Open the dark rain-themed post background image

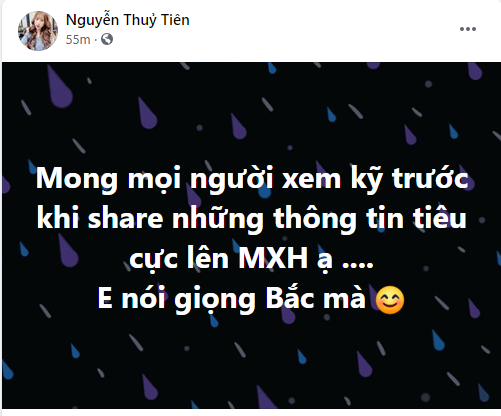[x=251, y=235]
